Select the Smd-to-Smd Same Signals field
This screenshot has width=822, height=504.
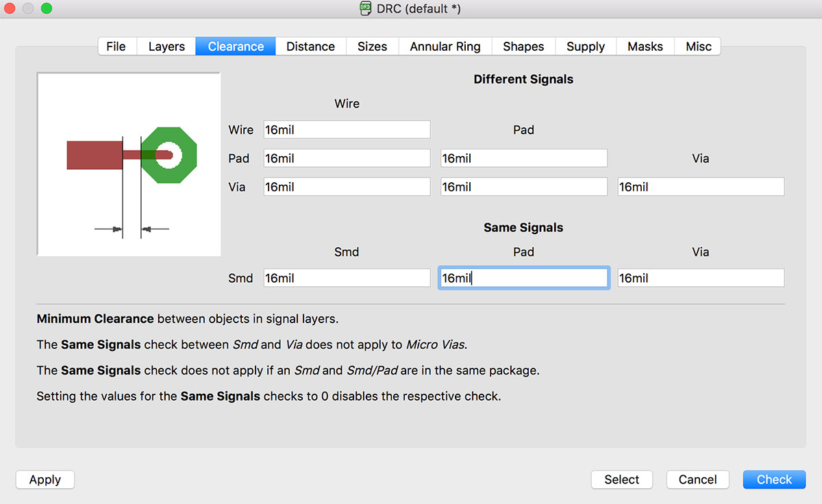pyautogui.click(x=346, y=277)
